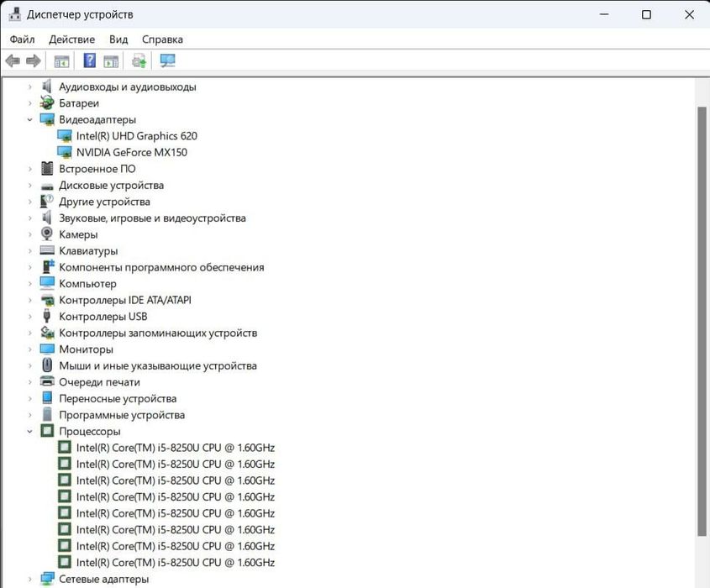Open the Справка menu
This screenshot has width=710, height=588.
coord(162,39)
